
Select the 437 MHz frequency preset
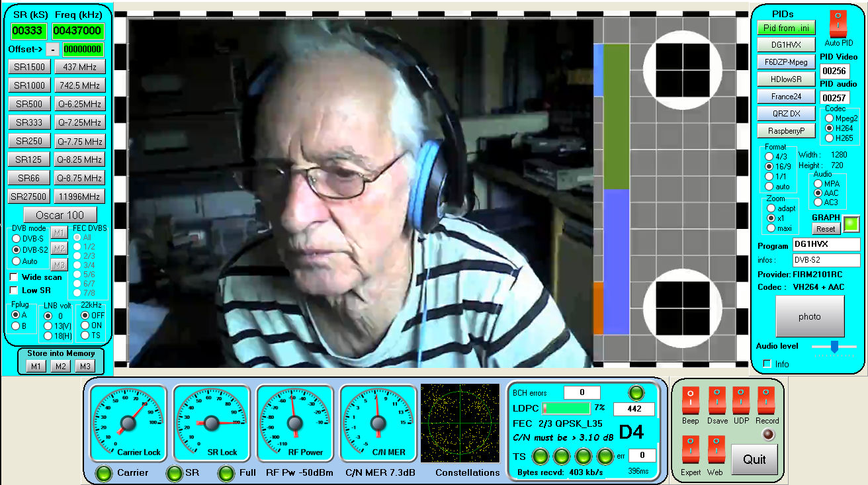pos(79,67)
